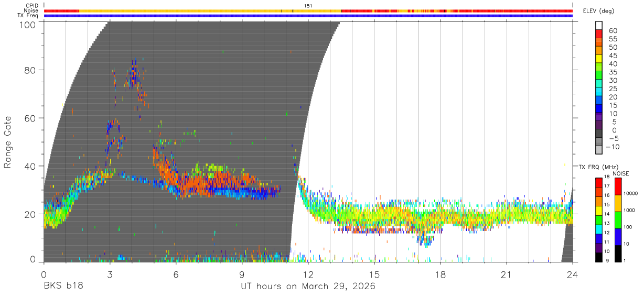
Task: Click the yellow segment of the ELEV color bar
Action: 599,59
